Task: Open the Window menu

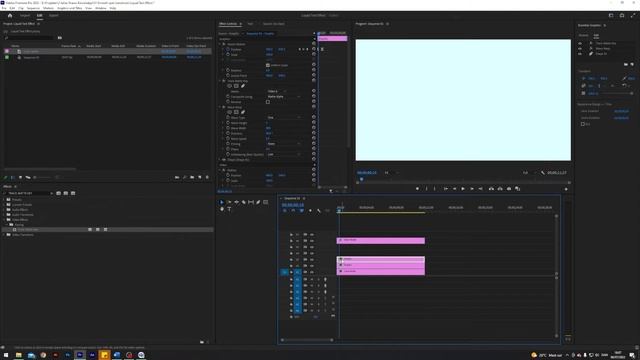Action: tap(100, 8)
